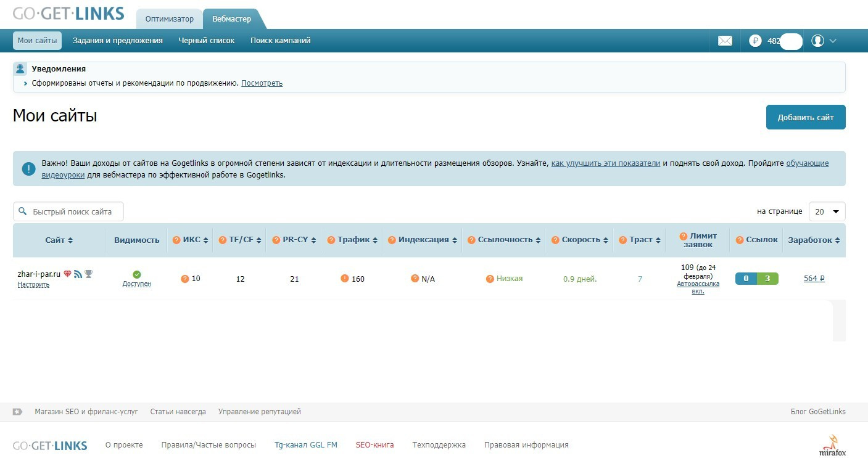The image size is (868, 458).
Task: Click the red ruby icon beside zhar-i-par.ru
Action: tap(68, 274)
